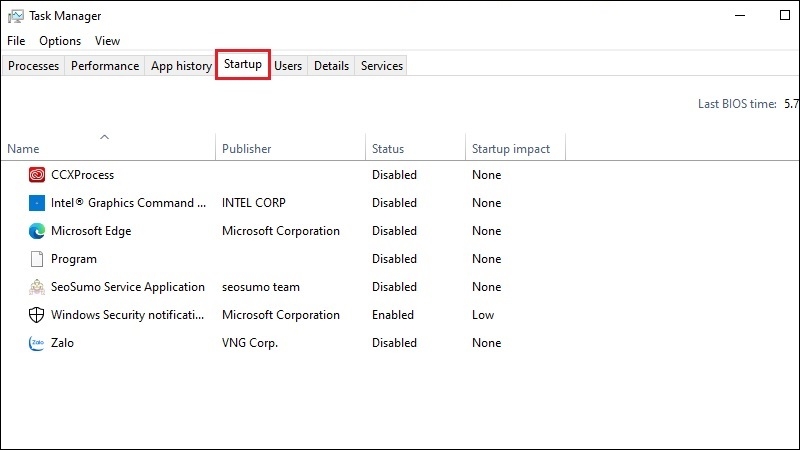Image resolution: width=800 pixels, height=450 pixels.
Task: Select the Program entry name
Action: tap(74, 259)
